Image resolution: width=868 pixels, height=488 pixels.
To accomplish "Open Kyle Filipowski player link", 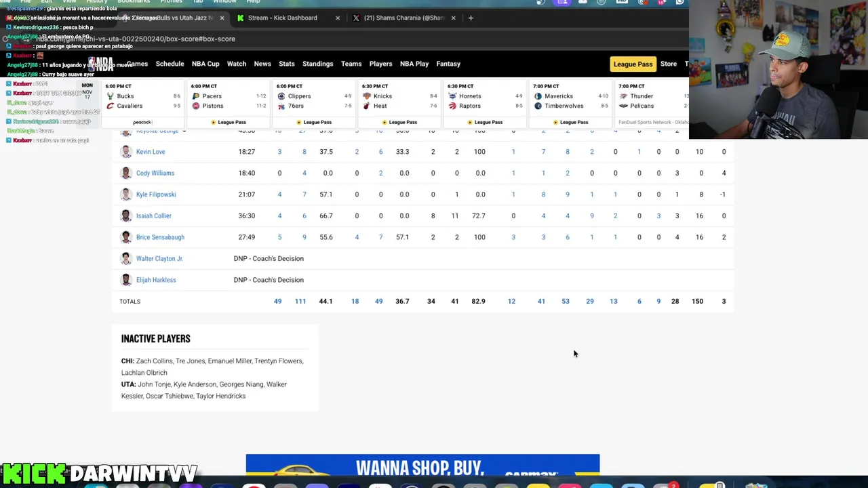I will pyautogui.click(x=156, y=195).
